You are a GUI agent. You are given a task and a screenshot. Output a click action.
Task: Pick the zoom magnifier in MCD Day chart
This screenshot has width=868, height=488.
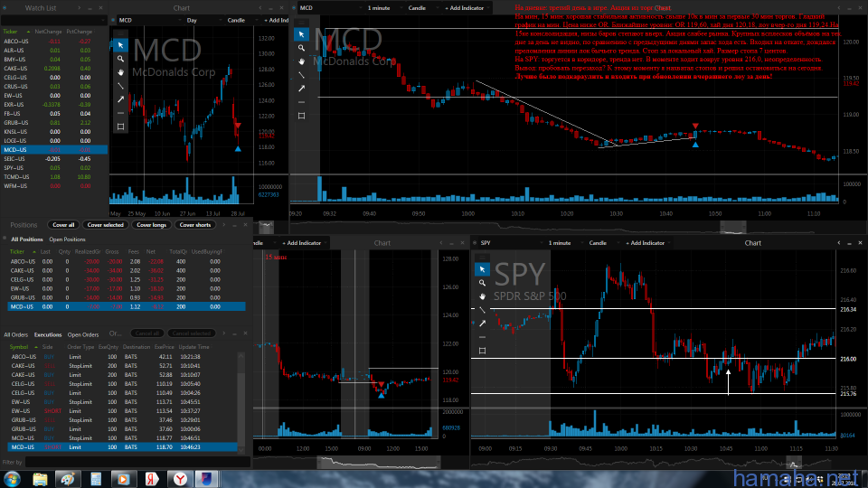[x=120, y=59]
